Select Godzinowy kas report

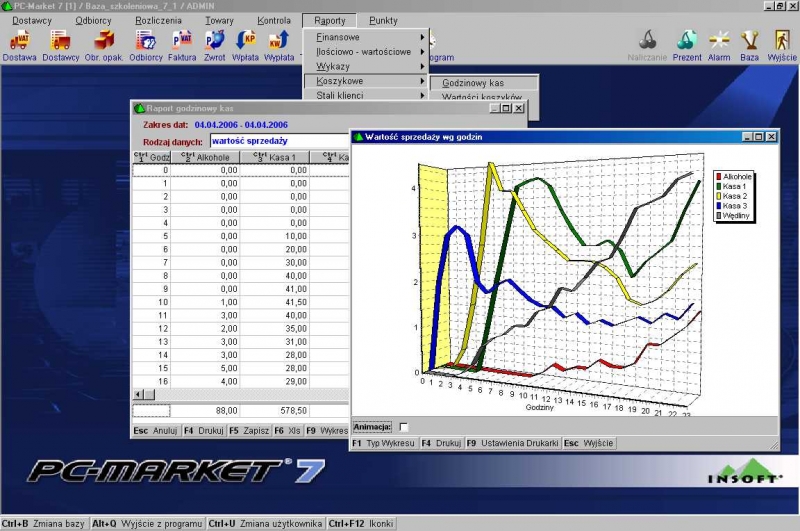point(484,83)
